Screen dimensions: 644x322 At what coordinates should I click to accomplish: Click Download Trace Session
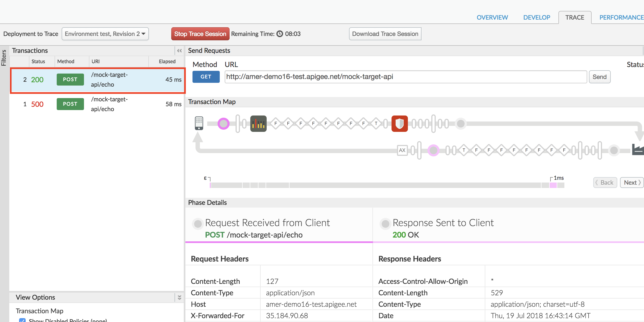click(385, 34)
